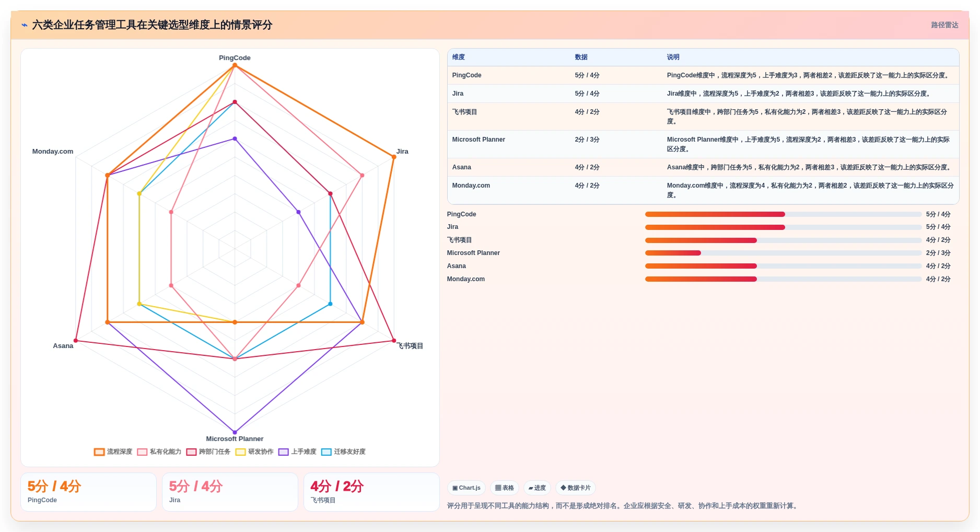Click the 进度 tag chip
Viewport: 980px width, 532px height.
pos(537,488)
